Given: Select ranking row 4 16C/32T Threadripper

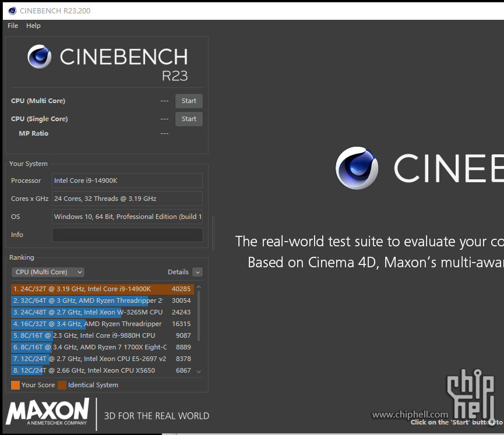Looking at the screenshot, I should (x=103, y=324).
